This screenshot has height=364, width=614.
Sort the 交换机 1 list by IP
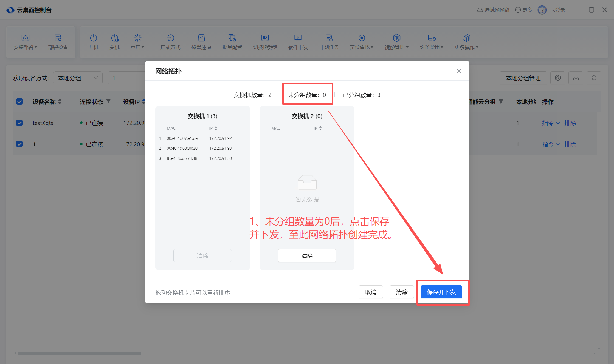pyautogui.click(x=216, y=128)
